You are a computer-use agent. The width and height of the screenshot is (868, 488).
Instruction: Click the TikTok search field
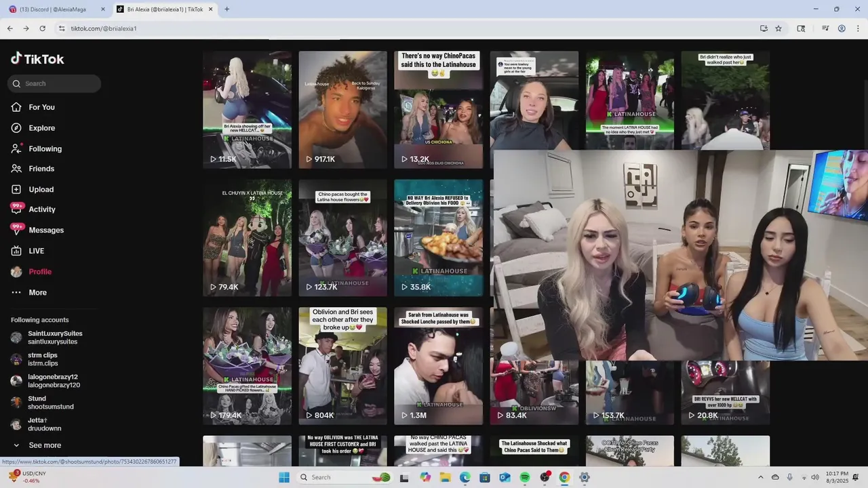pos(54,83)
